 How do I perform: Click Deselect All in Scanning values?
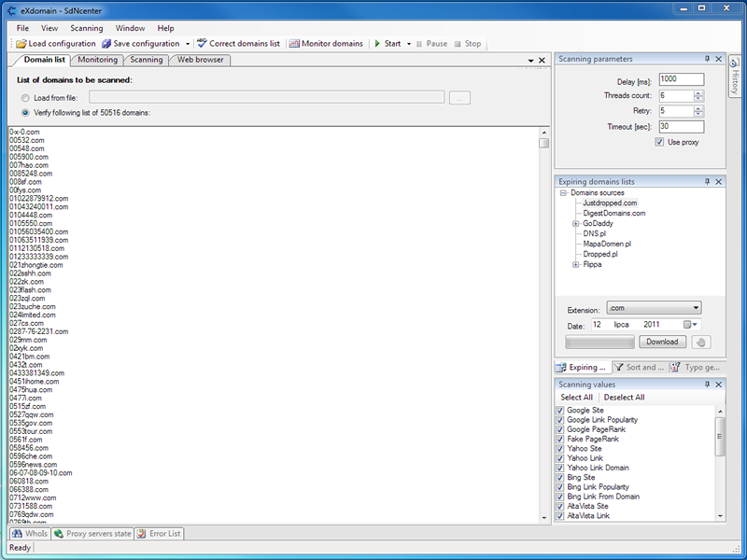pyautogui.click(x=624, y=398)
